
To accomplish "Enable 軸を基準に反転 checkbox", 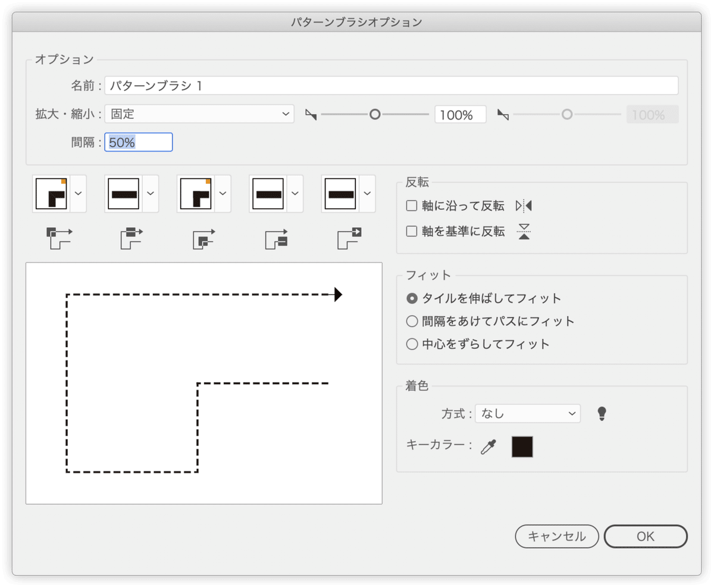I will (411, 232).
